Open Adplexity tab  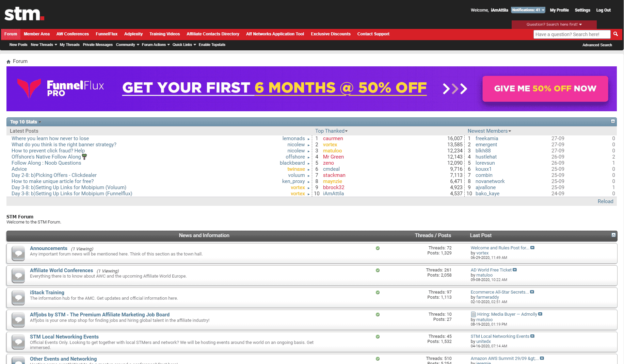point(133,34)
